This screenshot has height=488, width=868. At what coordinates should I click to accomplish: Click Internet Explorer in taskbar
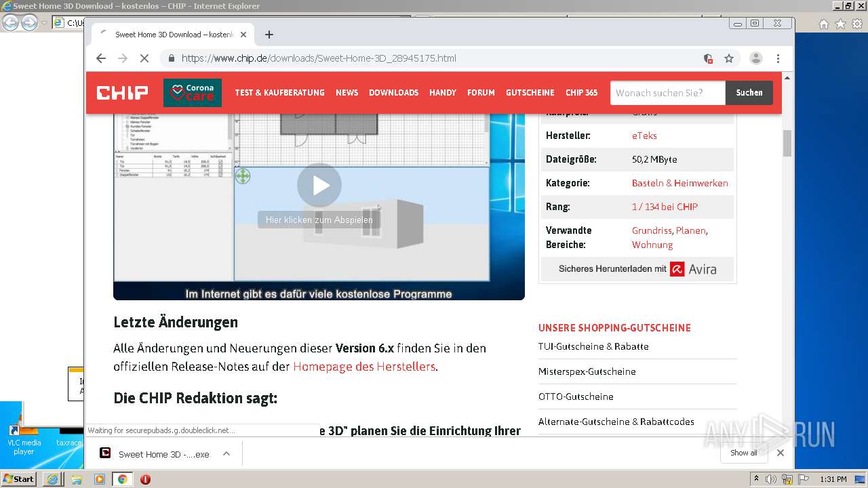pyautogui.click(x=53, y=479)
